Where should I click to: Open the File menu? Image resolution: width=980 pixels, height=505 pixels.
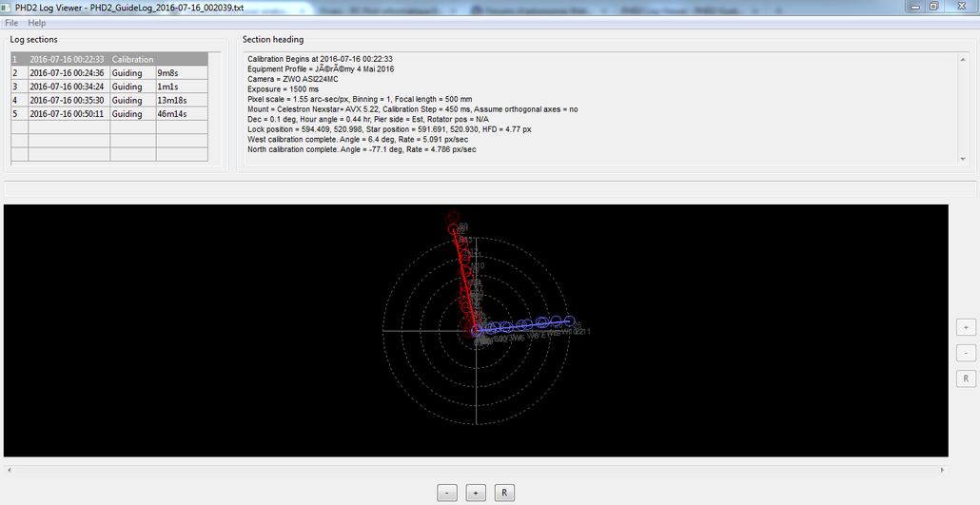11,23
